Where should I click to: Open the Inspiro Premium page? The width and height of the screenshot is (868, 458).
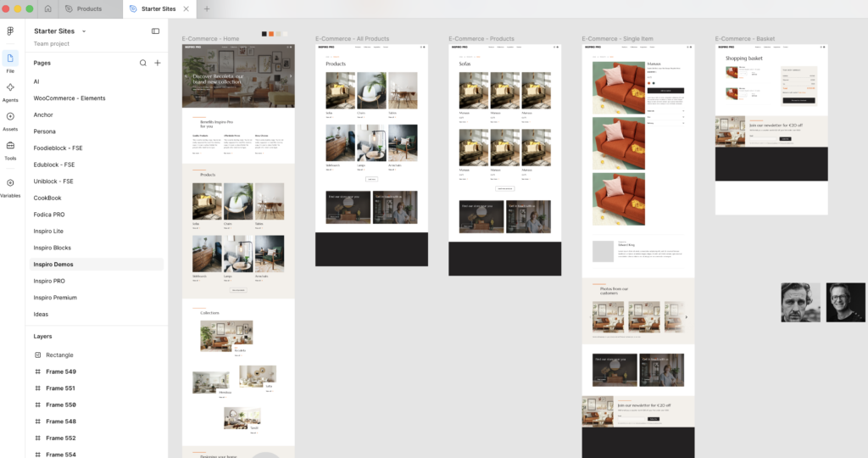tap(55, 298)
